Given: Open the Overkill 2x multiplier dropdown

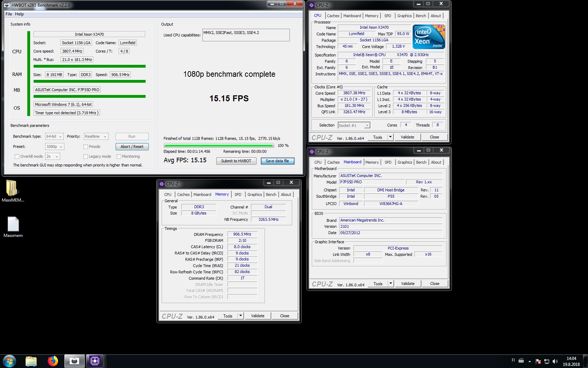Looking at the screenshot, I should pyautogui.click(x=52, y=156).
